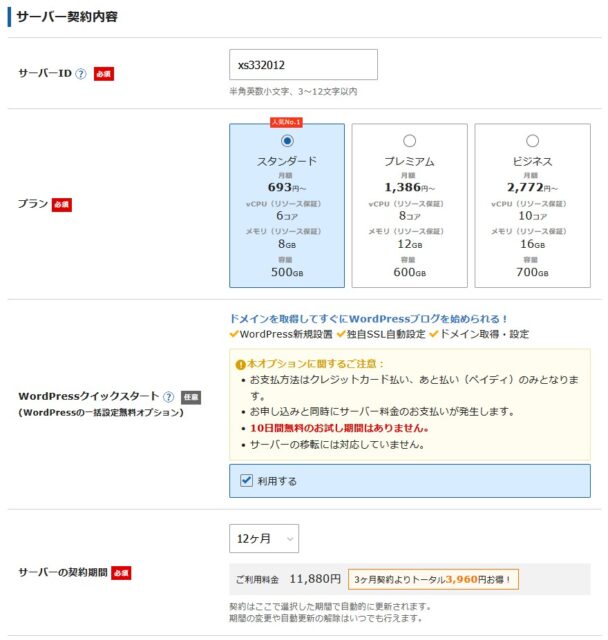Uncheck the 利用する checkbox

click(246, 481)
